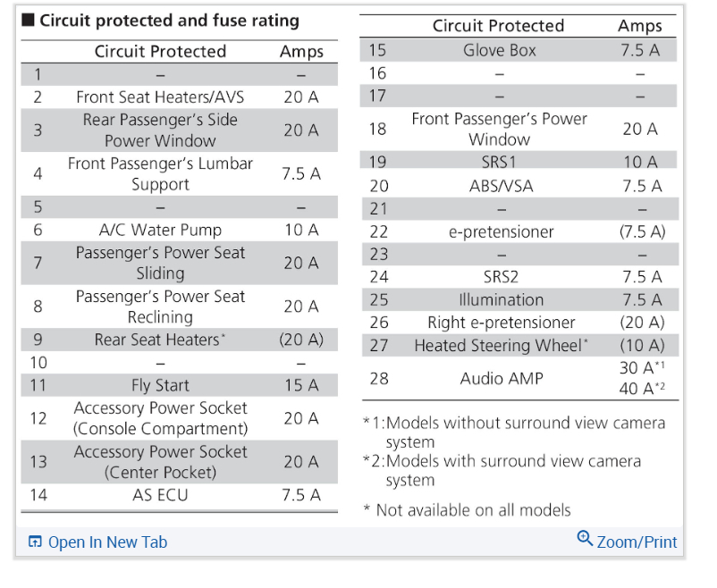Click the 'Heated Steering Wheel' entry
The height and width of the screenshot is (588, 717).
click(x=500, y=345)
